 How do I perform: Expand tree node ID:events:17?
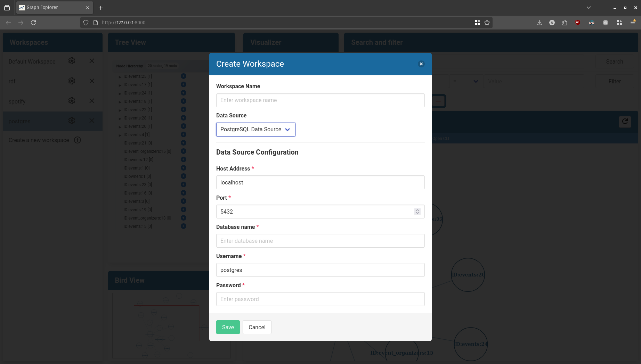[120, 85]
